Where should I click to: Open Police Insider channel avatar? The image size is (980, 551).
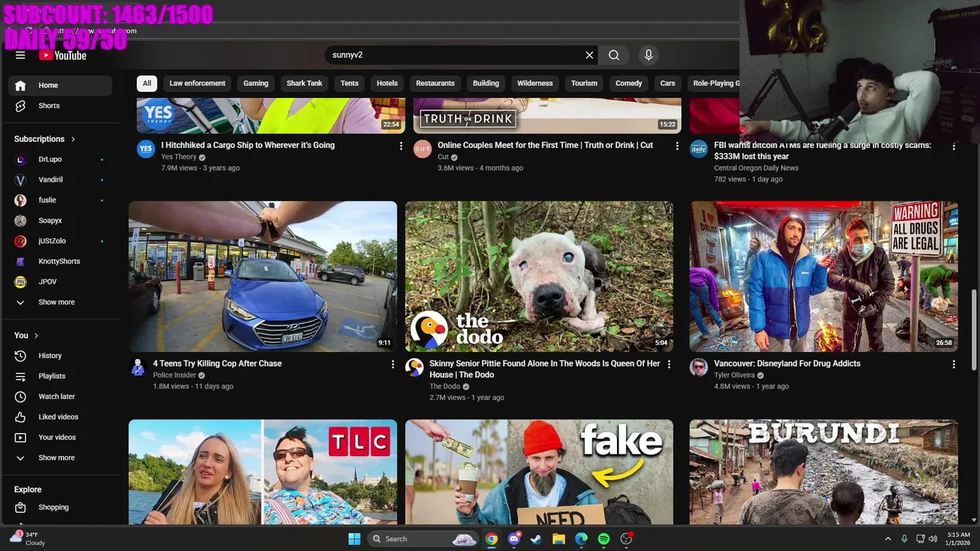(138, 368)
